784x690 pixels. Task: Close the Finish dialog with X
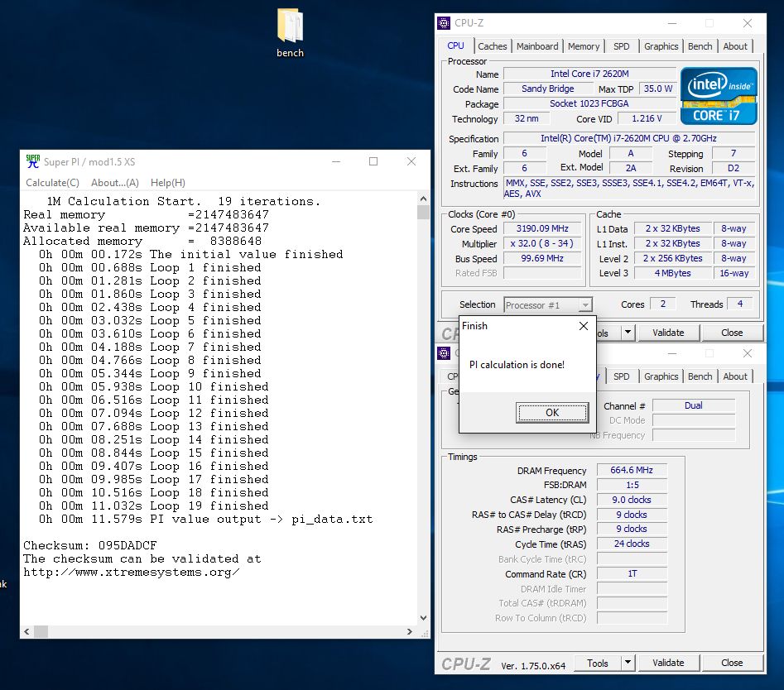[x=584, y=326]
